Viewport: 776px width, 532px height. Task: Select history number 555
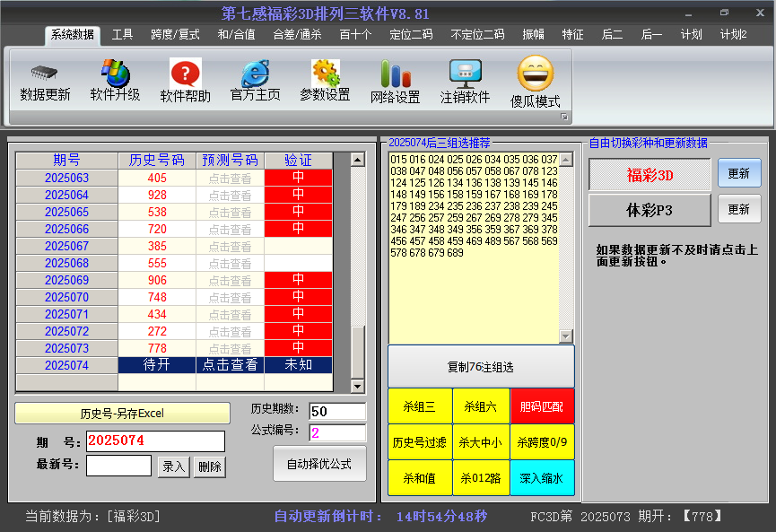[157, 263]
